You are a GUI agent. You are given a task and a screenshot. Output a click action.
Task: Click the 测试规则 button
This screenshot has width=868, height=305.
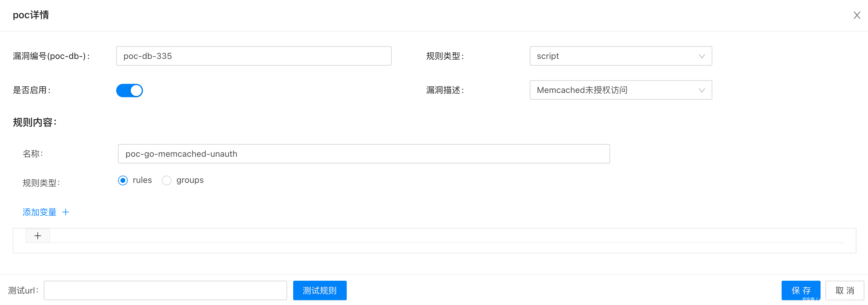click(x=319, y=290)
